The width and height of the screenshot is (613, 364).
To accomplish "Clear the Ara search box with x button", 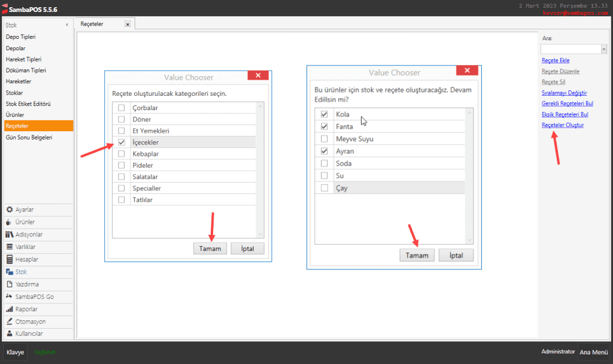I will tap(603, 49).
